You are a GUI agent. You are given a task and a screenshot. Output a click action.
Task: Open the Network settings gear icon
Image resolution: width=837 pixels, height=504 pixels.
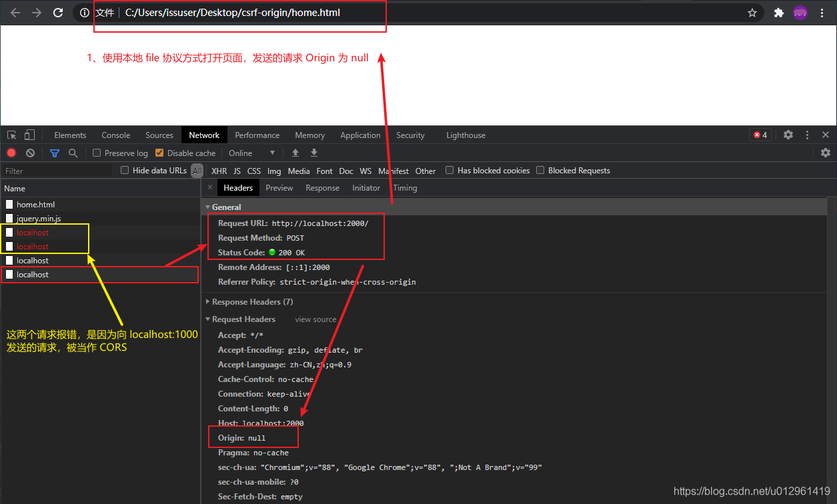coord(826,153)
